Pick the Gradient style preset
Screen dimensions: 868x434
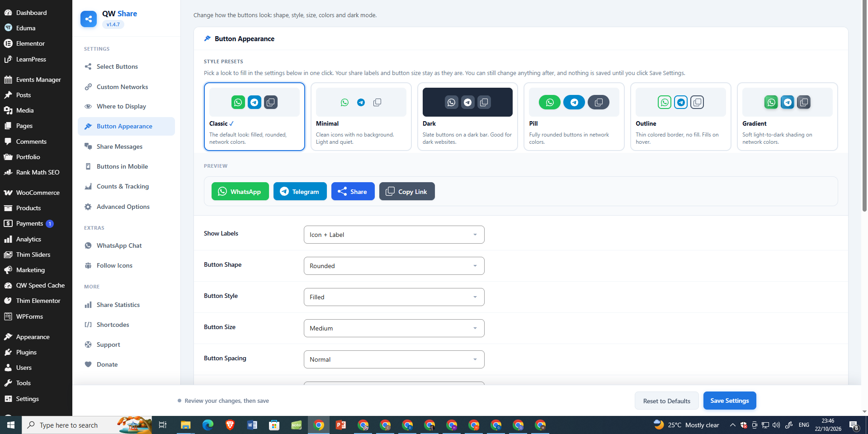pos(788,117)
